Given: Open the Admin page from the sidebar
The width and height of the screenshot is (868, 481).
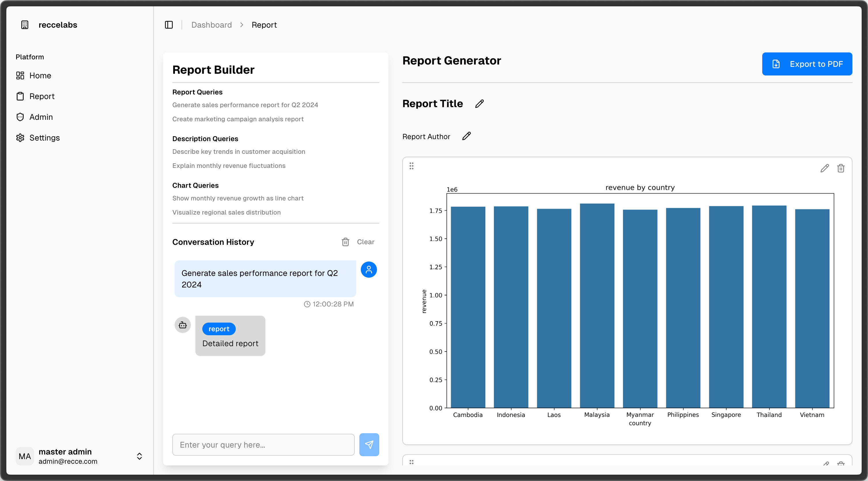Looking at the screenshot, I should pos(41,117).
